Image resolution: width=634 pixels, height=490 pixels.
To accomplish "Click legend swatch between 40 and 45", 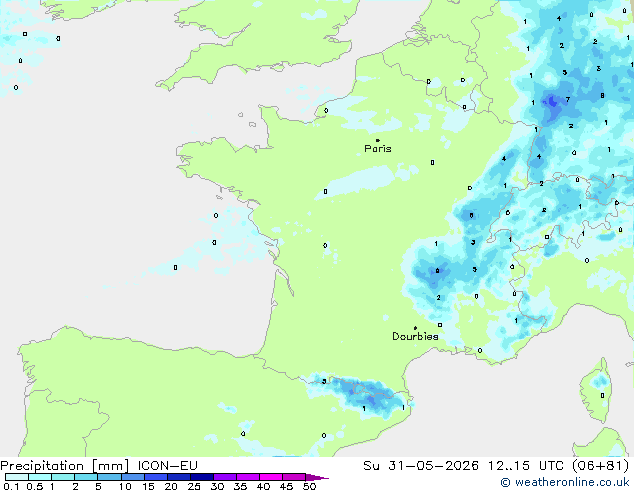I will pyautogui.click(x=271, y=477).
